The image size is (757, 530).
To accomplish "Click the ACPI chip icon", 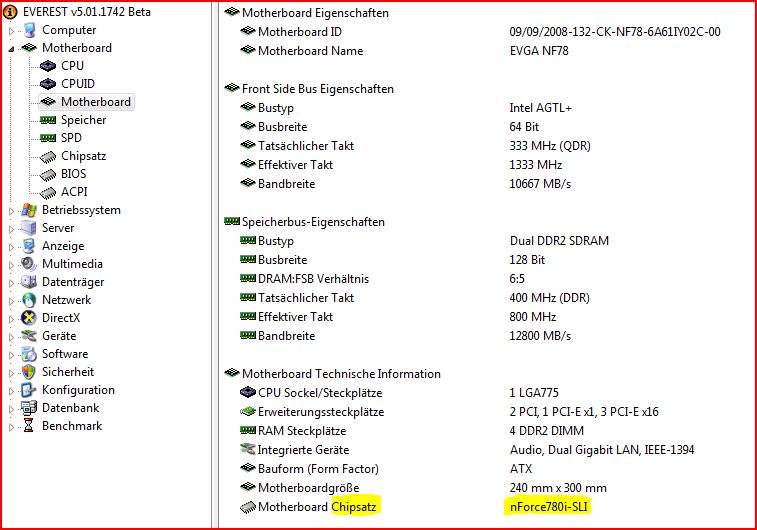I will point(48,193).
